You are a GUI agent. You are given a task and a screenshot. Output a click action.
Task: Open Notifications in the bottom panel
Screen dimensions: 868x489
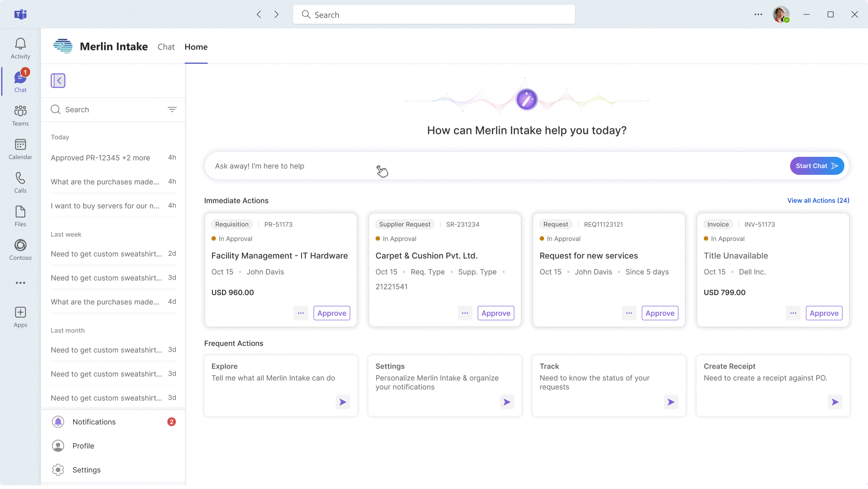click(x=94, y=422)
